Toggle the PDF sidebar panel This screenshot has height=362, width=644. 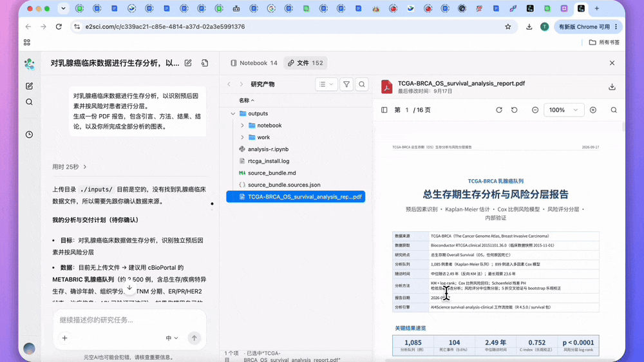(x=384, y=110)
